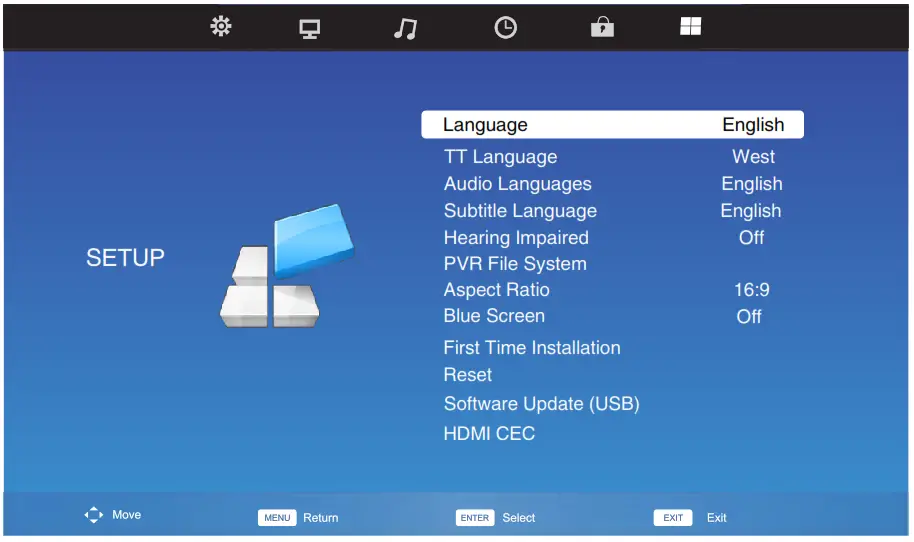Toggle Blue Screen Off value
The height and width of the screenshot is (542, 914).
[x=748, y=316]
